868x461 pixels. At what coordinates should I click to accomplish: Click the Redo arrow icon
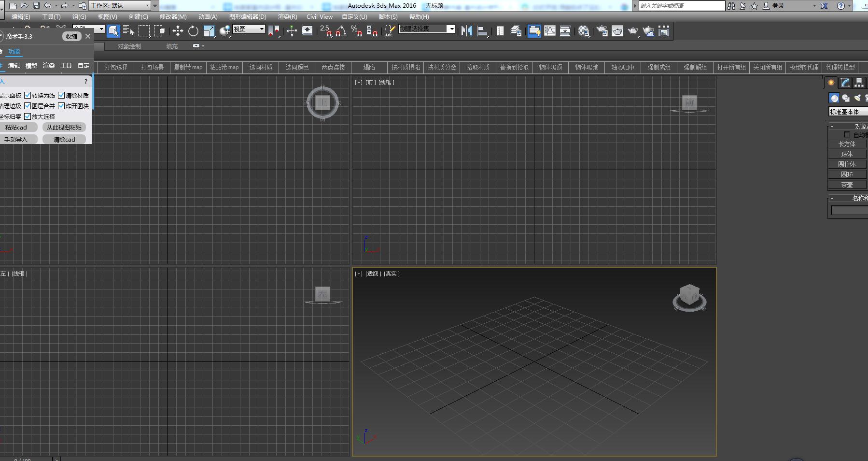click(x=64, y=5)
